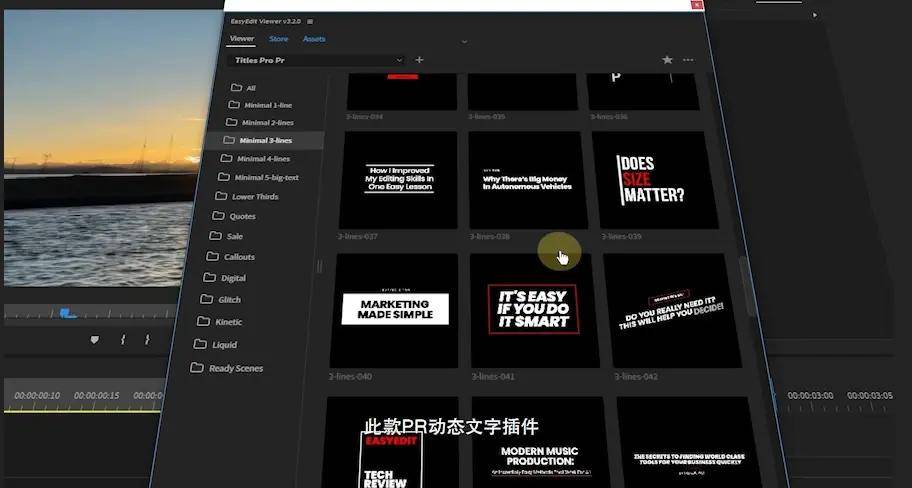Screen dimensions: 912x488
Task: Switch to the Store tab
Action: 279,39
